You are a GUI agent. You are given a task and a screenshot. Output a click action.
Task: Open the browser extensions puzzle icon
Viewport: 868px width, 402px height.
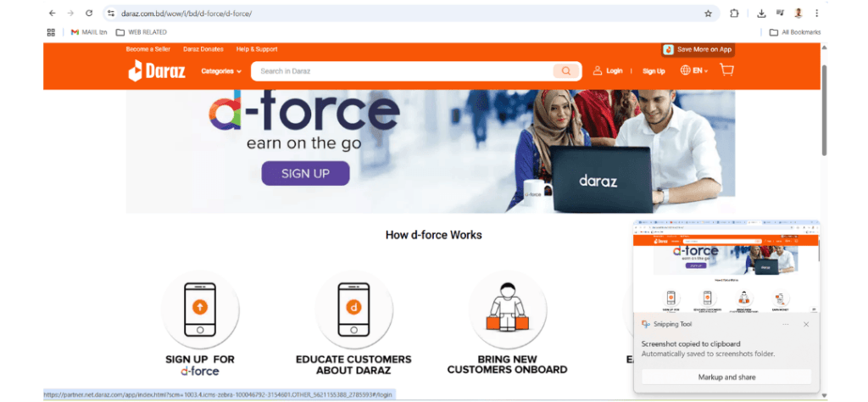(734, 14)
